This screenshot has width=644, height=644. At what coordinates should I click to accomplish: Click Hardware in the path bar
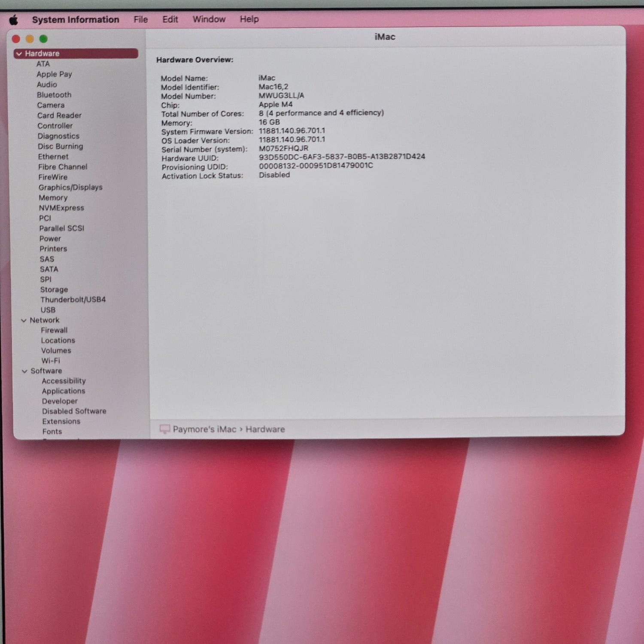265,429
